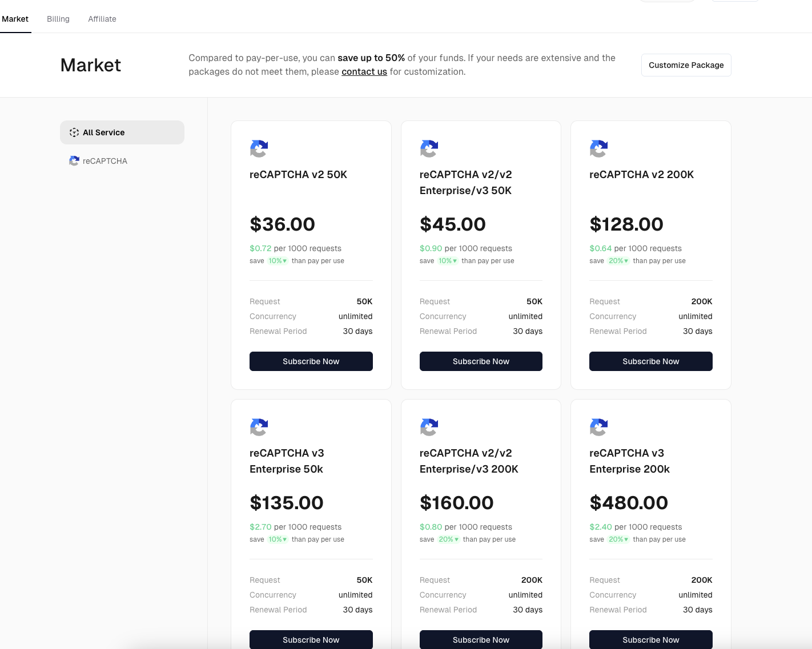
Task: Follow the contact us link
Action: coord(364,72)
